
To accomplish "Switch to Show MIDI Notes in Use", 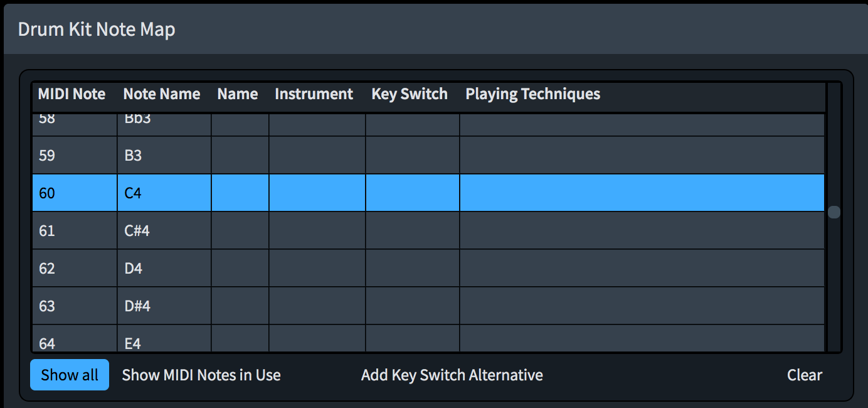I will point(201,375).
